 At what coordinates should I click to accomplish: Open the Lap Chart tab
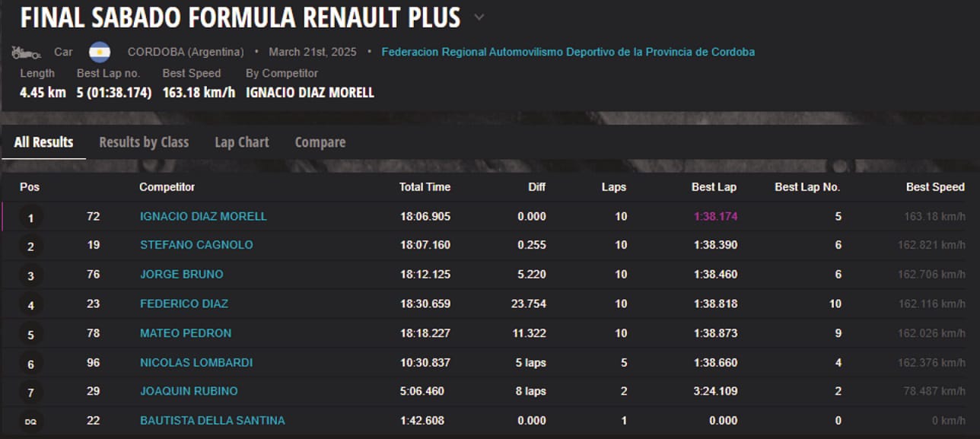click(242, 142)
